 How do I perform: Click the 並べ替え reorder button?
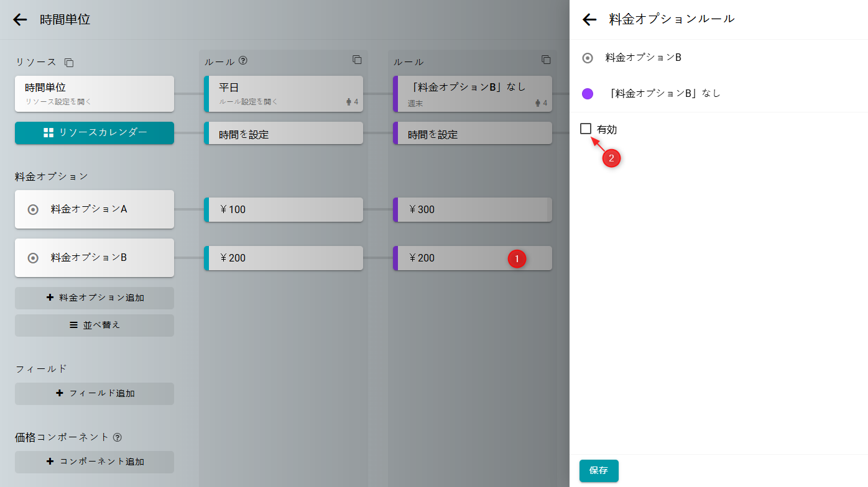click(95, 325)
